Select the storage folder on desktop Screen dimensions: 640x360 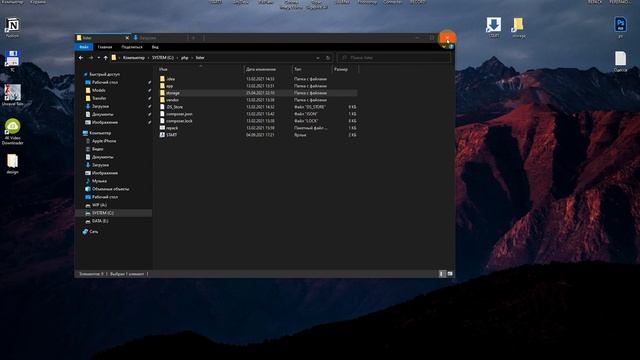tap(518, 27)
